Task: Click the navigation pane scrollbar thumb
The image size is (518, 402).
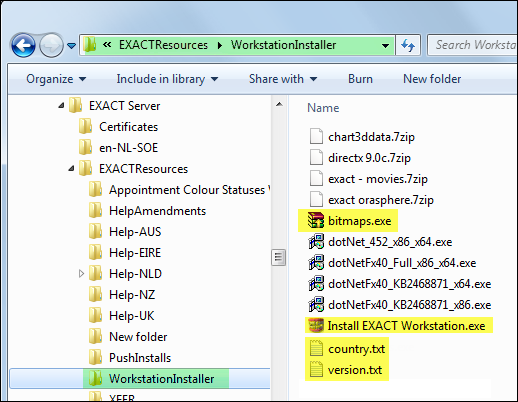Action: pyautogui.click(x=279, y=257)
